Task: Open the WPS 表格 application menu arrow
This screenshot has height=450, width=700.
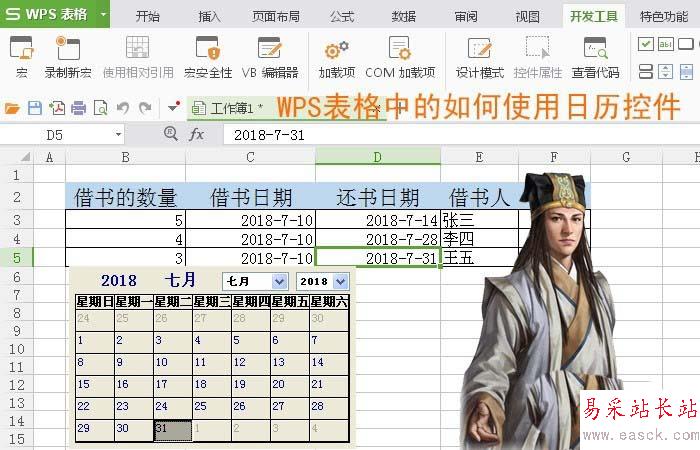Action: click(103, 14)
